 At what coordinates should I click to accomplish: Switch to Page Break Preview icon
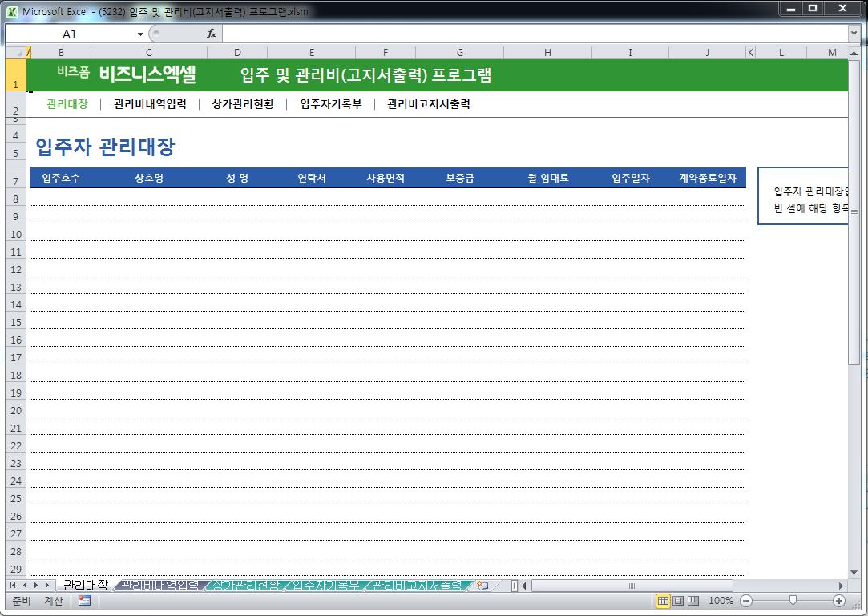pyautogui.click(x=693, y=601)
